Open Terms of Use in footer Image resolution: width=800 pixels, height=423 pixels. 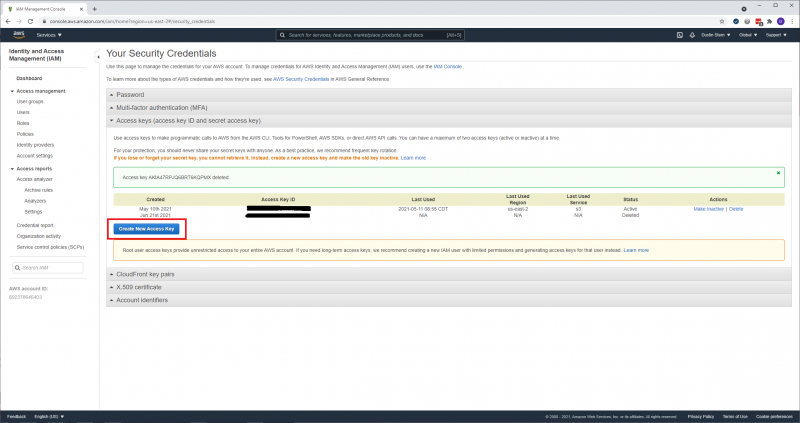coord(735,416)
